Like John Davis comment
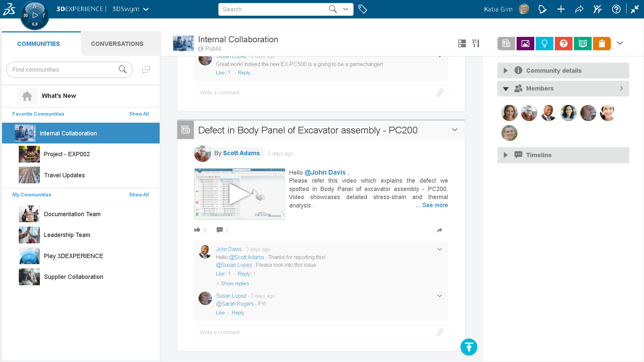This screenshot has height=362, width=644. pos(220,274)
